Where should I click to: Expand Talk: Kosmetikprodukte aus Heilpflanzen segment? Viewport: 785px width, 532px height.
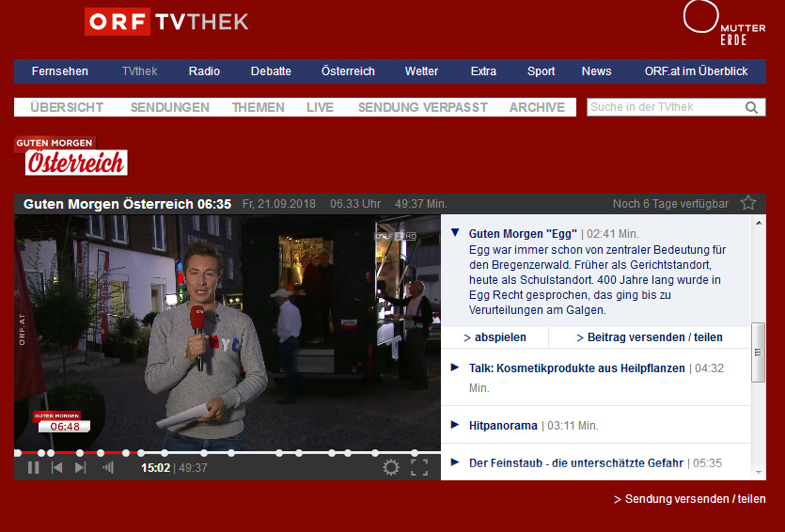coord(455,368)
